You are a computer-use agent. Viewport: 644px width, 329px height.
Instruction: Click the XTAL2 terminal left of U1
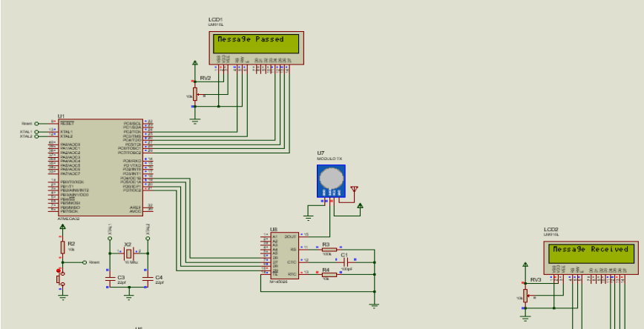pos(36,136)
